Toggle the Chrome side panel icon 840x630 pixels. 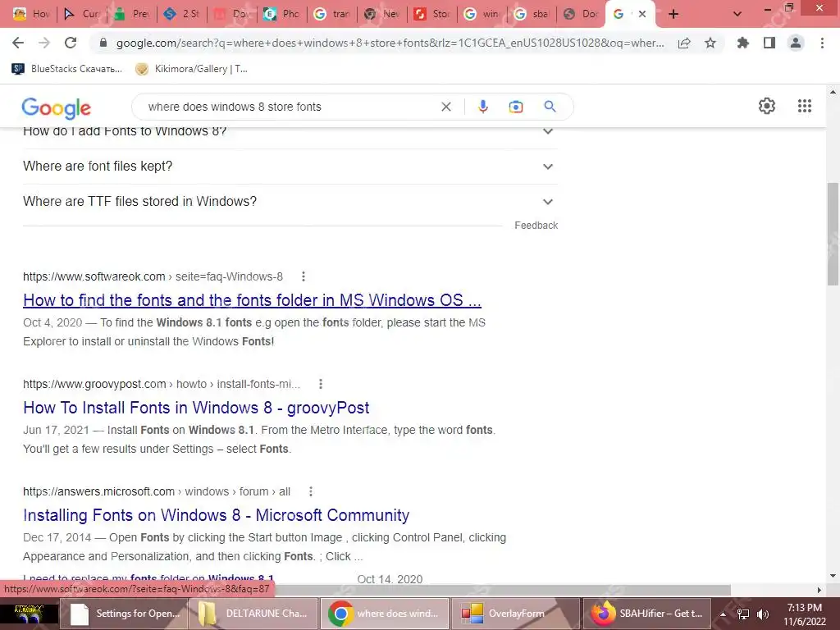tap(769, 43)
